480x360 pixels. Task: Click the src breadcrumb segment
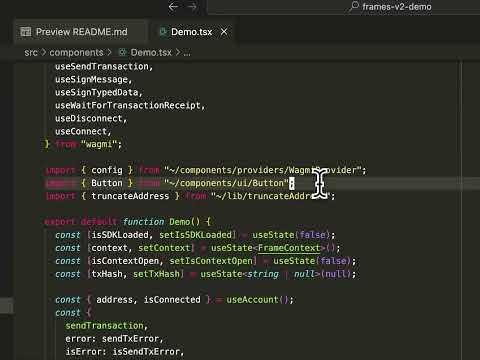point(31,52)
